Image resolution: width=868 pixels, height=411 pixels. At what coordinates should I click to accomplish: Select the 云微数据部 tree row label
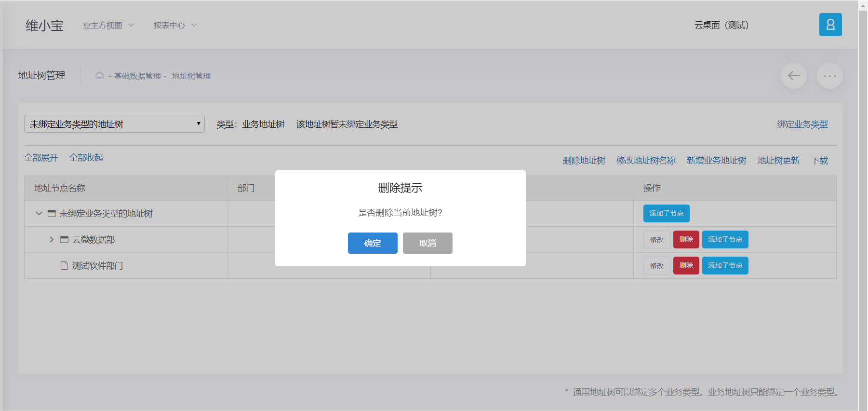(93, 240)
